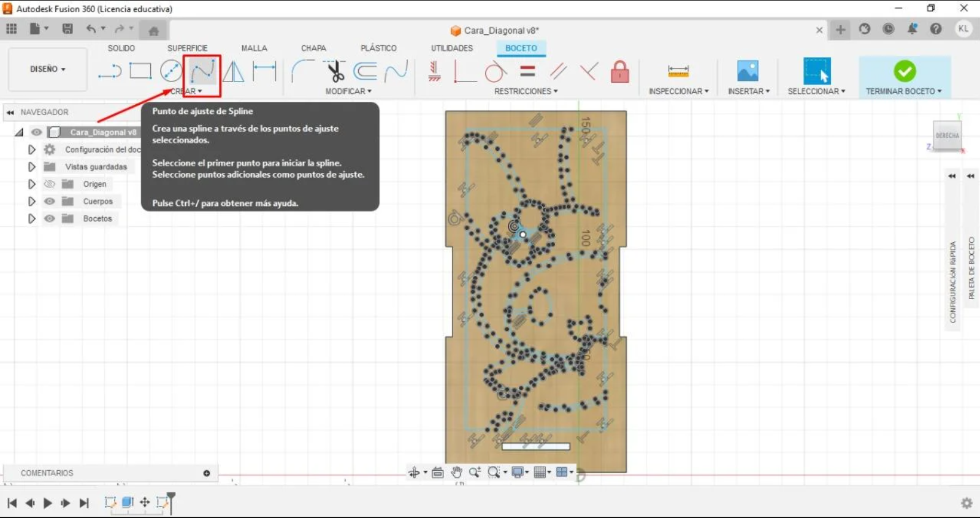This screenshot has height=518, width=980.
Task: Select the Rectangle sketch tool
Action: 140,71
